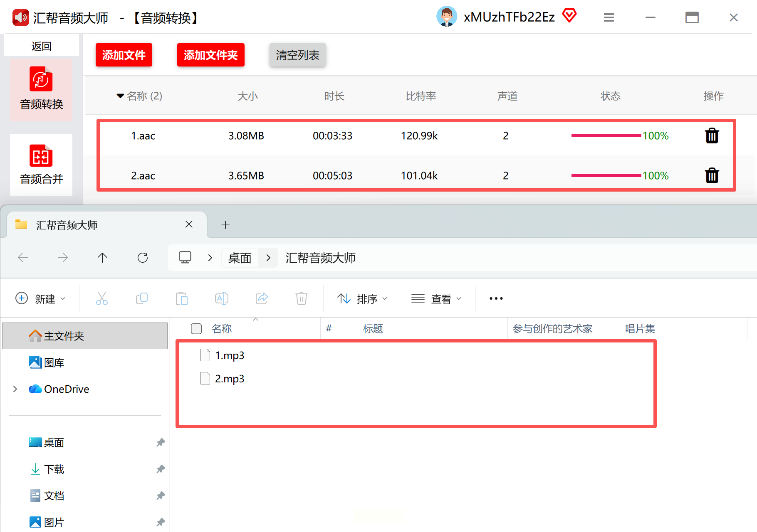Delete 1.aac using its trash icon
Image resolution: width=757 pixels, height=532 pixels.
pos(712,136)
